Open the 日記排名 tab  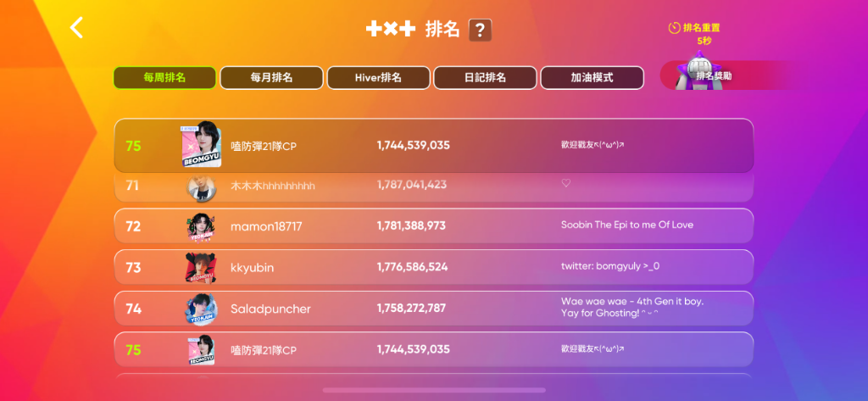[x=485, y=77]
